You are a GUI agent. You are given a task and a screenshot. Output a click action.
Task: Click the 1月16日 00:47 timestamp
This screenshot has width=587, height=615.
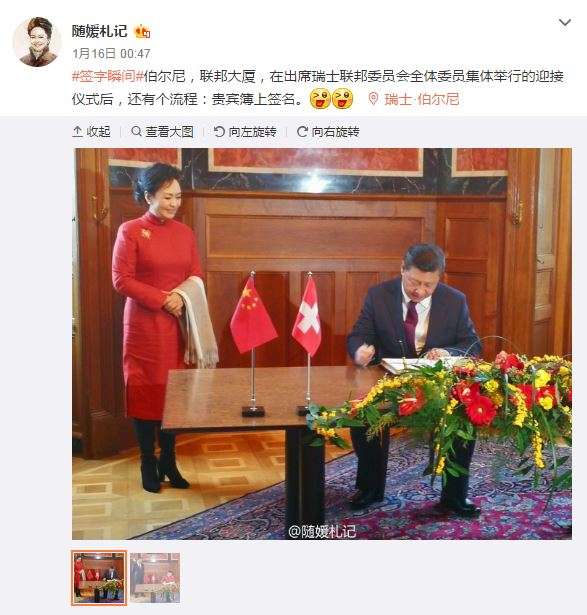coord(111,53)
